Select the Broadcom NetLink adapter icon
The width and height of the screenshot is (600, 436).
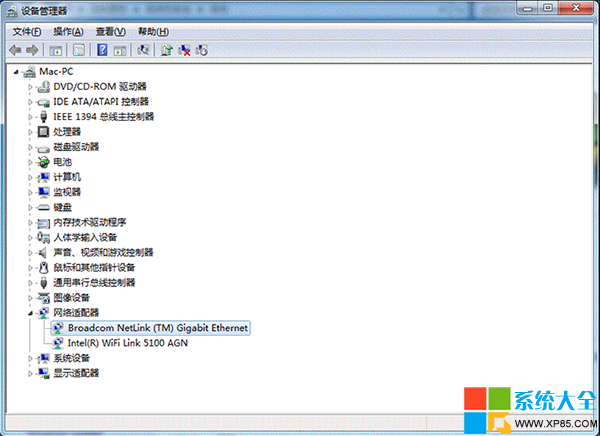[58, 328]
